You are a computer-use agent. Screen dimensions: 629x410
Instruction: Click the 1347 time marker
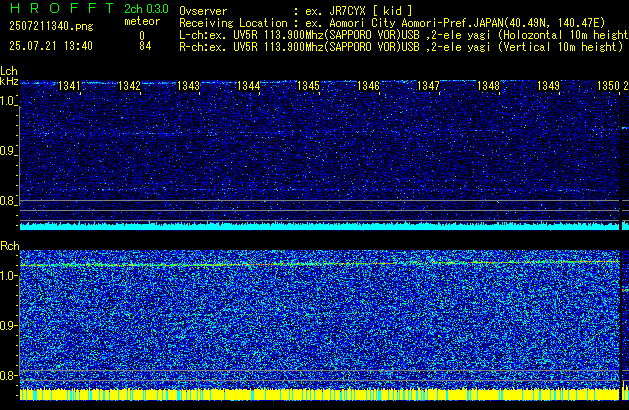(428, 86)
